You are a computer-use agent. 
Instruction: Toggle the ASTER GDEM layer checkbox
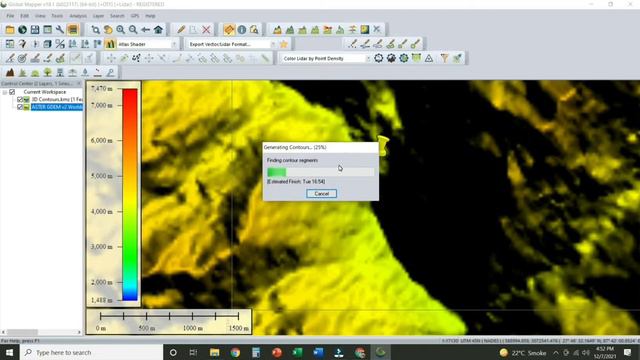20,107
